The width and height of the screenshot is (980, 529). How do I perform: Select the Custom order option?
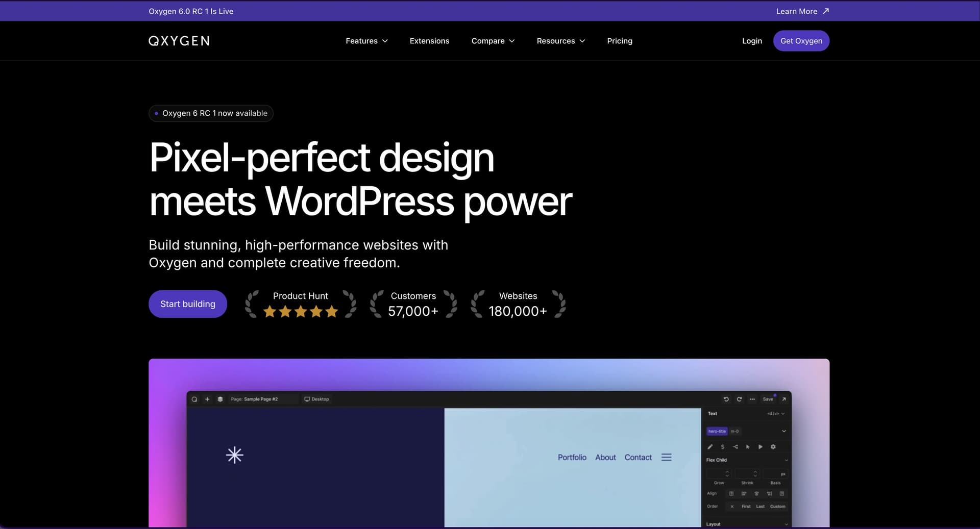point(778,507)
